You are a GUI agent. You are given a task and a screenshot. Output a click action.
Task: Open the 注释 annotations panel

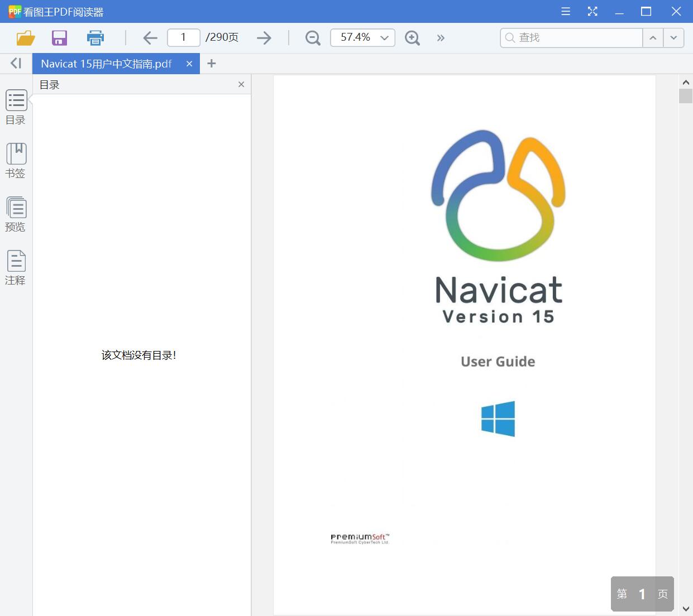pos(16,267)
